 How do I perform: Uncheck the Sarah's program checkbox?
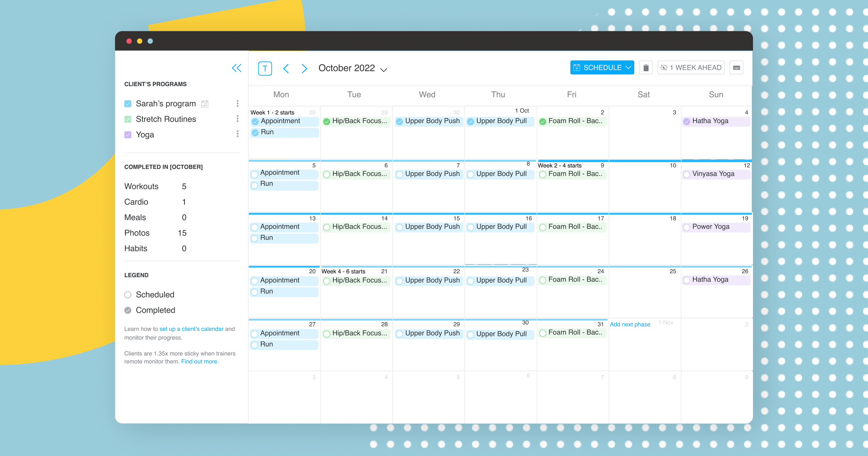[128, 103]
